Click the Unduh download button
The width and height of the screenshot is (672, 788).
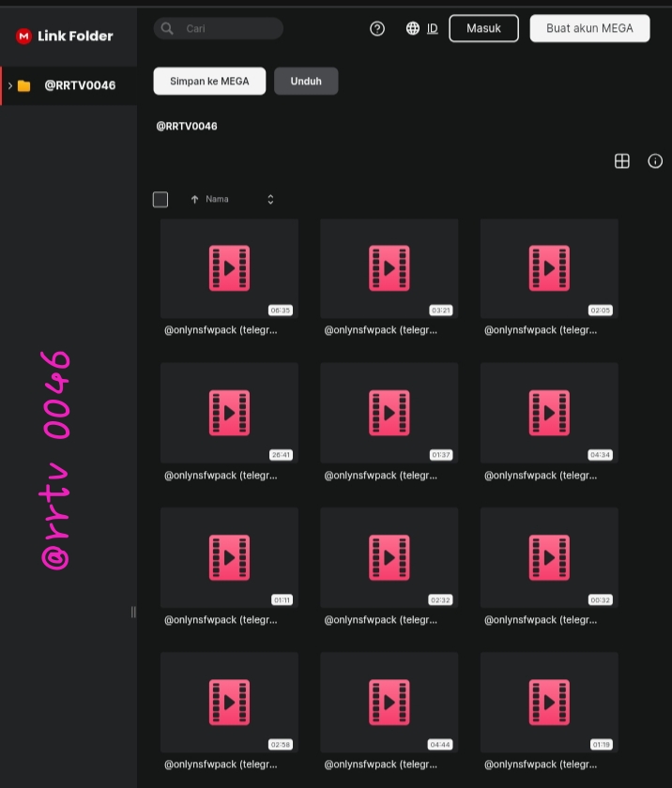click(x=306, y=81)
